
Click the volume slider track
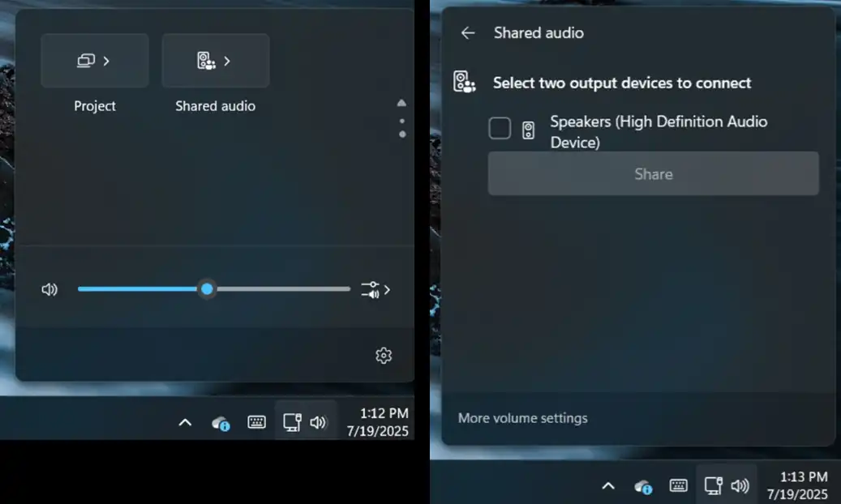[276, 289]
